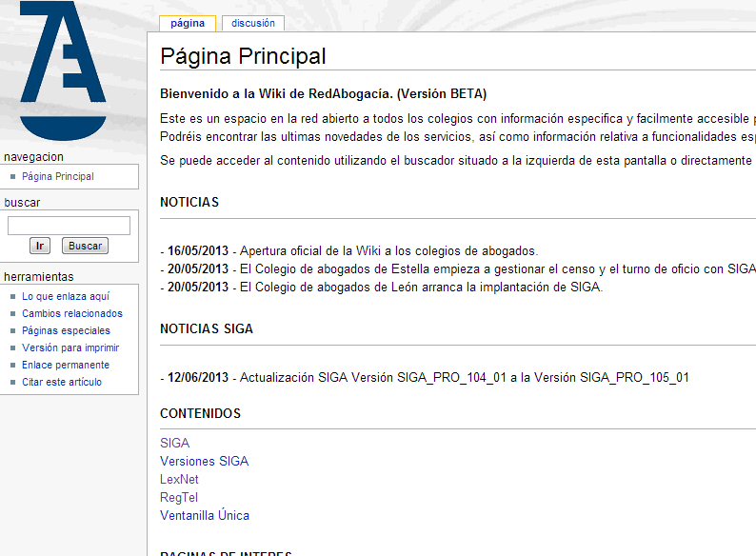This screenshot has height=556, width=756.
Task: Click the Buscar button
Action: coord(86,246)
